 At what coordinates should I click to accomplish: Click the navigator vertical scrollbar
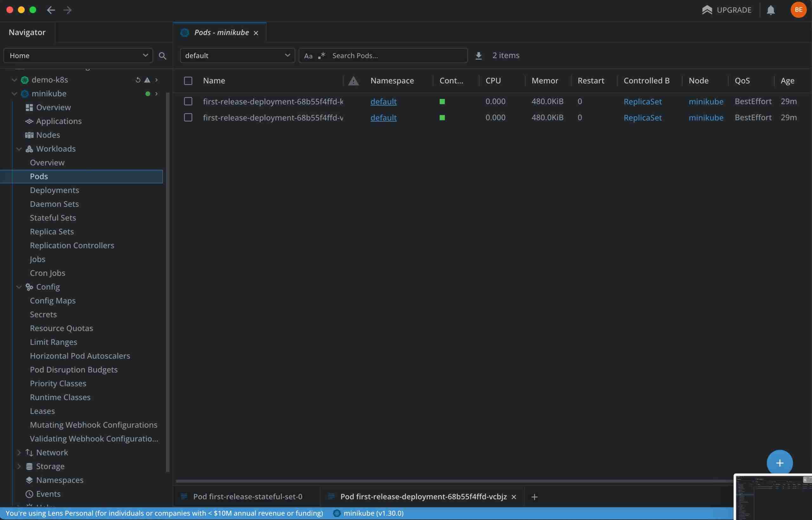(167, 282)
